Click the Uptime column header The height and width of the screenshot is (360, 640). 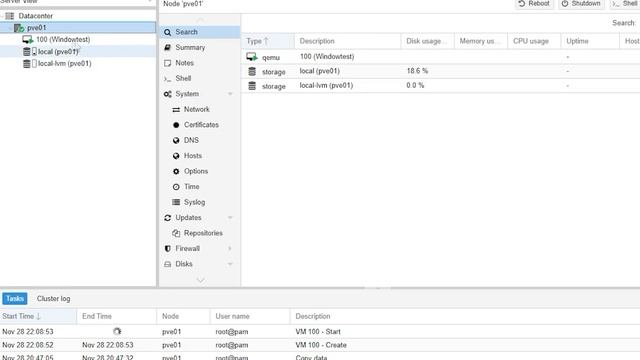point(590,41)
